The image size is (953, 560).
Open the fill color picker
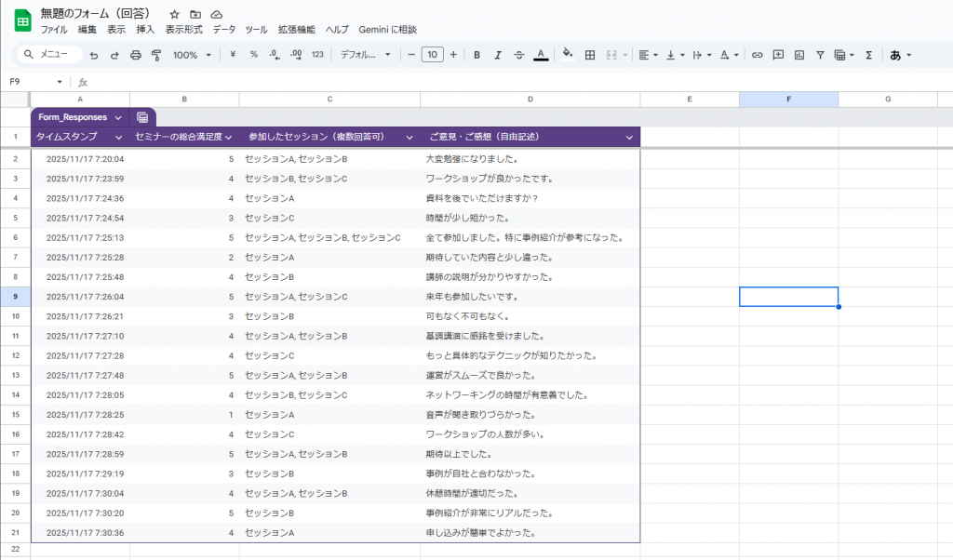click(567, 55)
